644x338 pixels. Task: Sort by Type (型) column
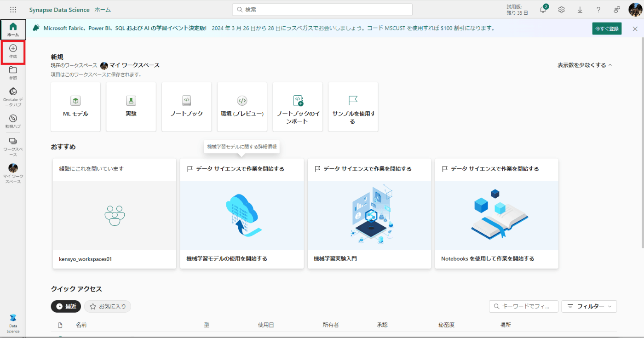click(x=207, y=325)
